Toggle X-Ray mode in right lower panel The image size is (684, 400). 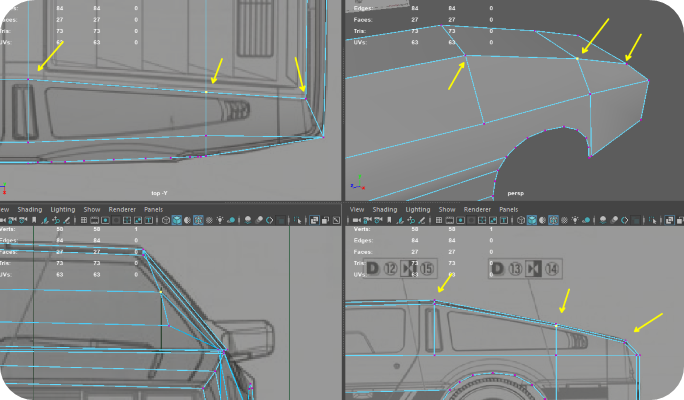(669, 220)
